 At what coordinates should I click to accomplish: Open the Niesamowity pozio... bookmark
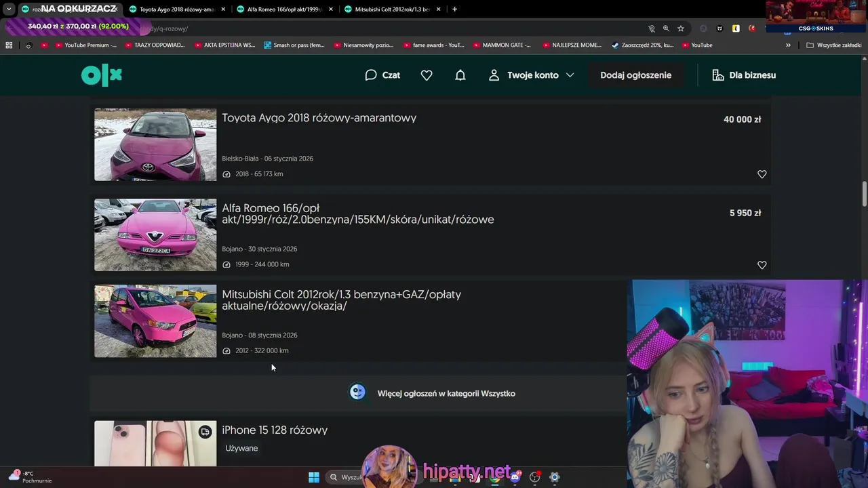point(363,45)
